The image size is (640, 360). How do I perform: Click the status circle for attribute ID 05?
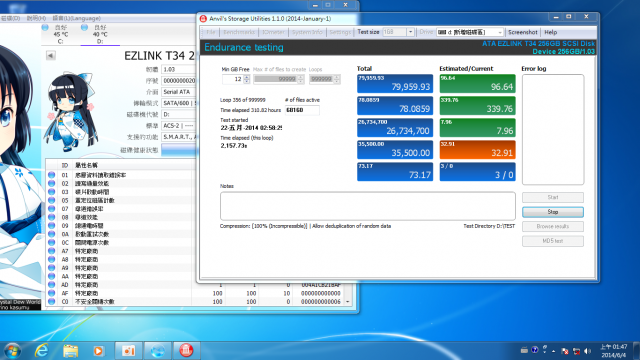point(51,200)
